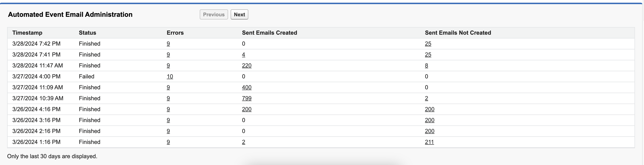View errors for the 3/27/2024 11:09 AM run
Viewport: 644px width, 165px height.
click(x=168, y=88)
